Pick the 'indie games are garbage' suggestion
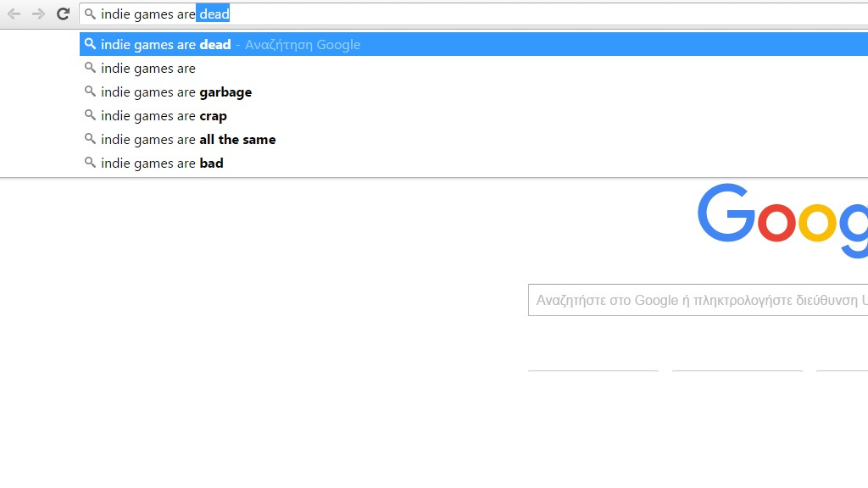Screen dimensions: 868x488 click(x=474, y=91)
